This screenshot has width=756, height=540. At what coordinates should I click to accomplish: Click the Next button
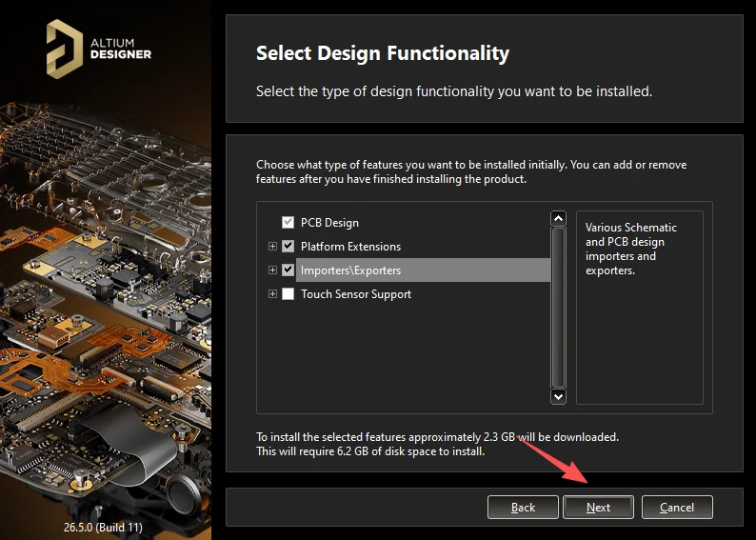tap(598, 508)
